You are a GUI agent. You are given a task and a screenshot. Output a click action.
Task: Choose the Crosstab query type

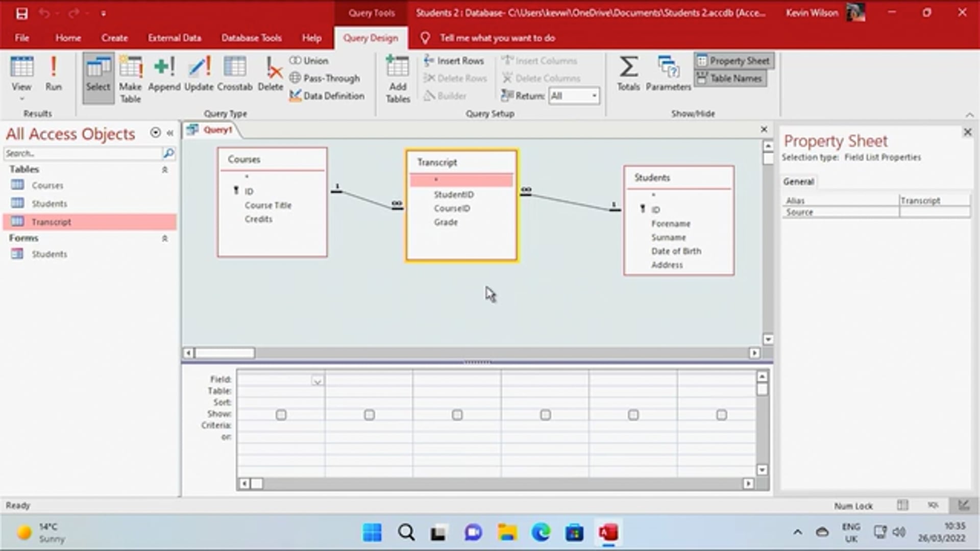[x=234, y=74]
